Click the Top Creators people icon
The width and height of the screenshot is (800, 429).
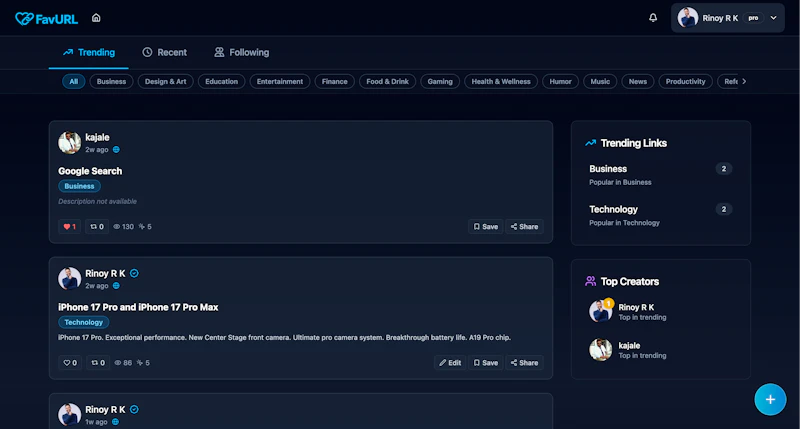point(590,282)
